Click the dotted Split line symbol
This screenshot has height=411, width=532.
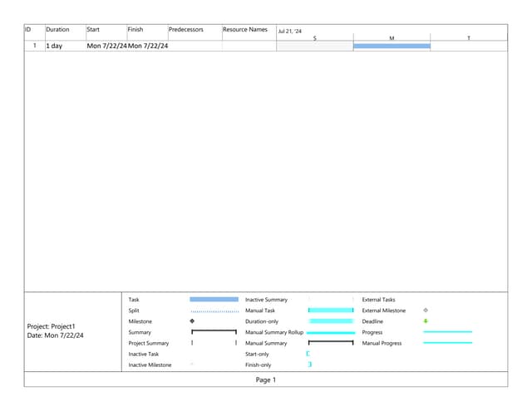point(214,311)
